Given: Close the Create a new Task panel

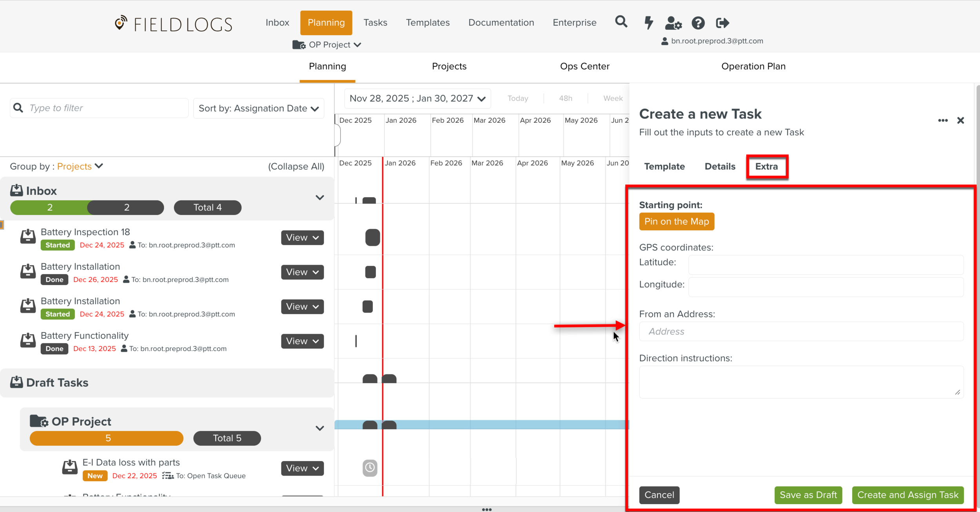Looking at the screenshot, I should [960, 120].
